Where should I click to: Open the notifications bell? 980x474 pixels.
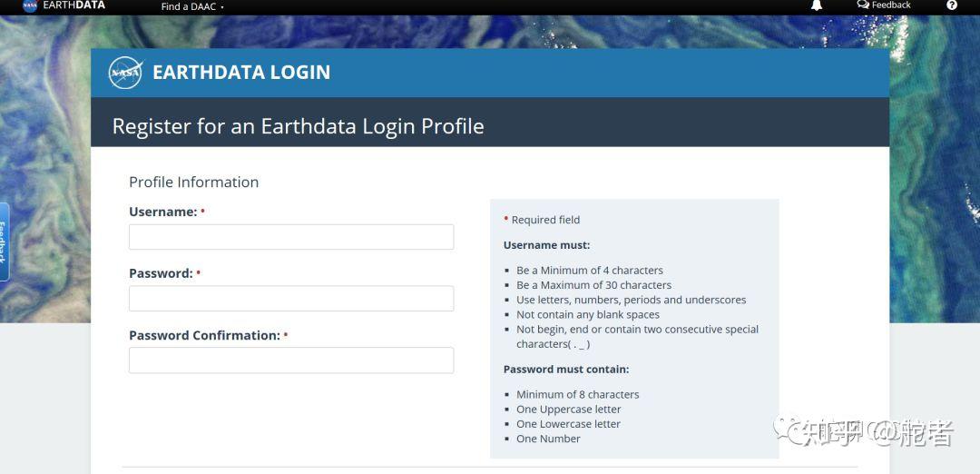(x=817, y=5)
